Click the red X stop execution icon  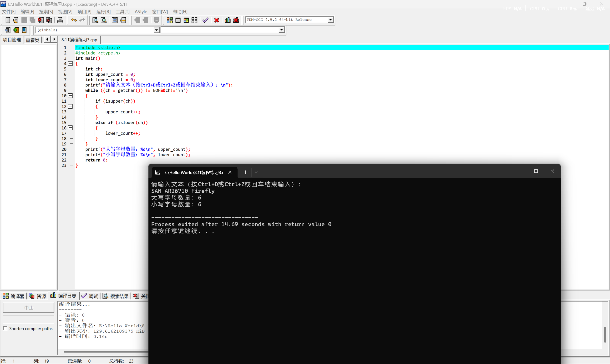pyautogui.click(x=217, y=20)
